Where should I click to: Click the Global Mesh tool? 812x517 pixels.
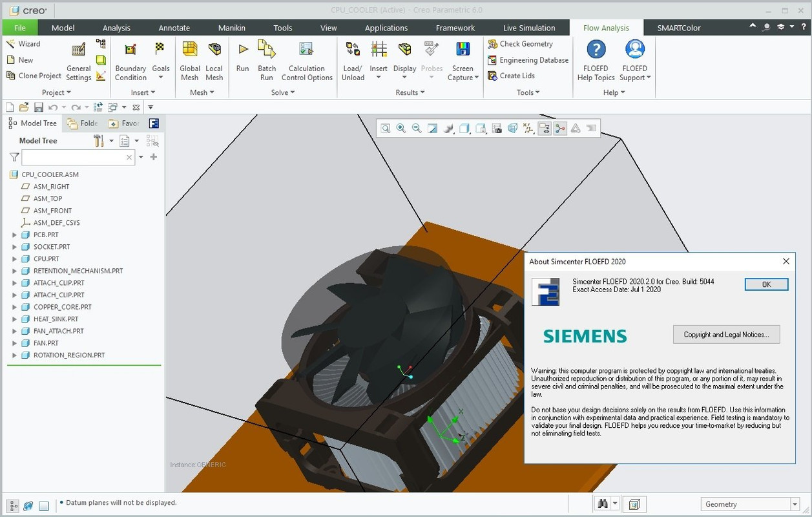(190, 62)
